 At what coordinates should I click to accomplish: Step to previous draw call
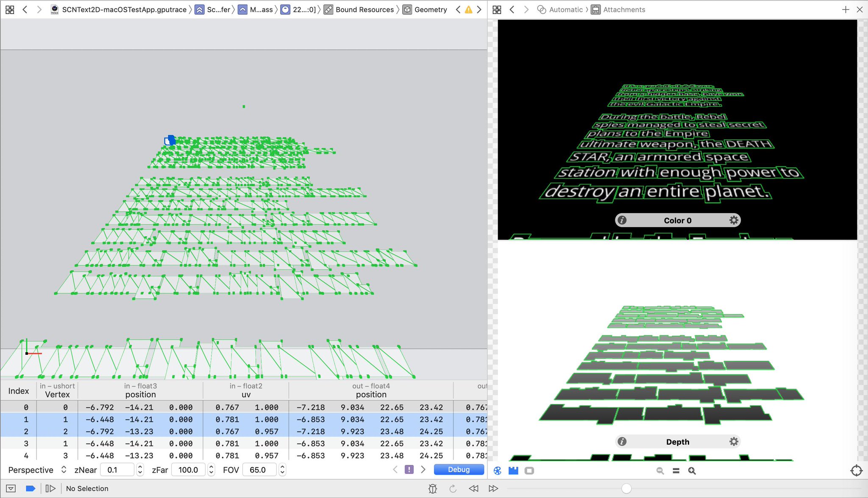click(473, 488)
